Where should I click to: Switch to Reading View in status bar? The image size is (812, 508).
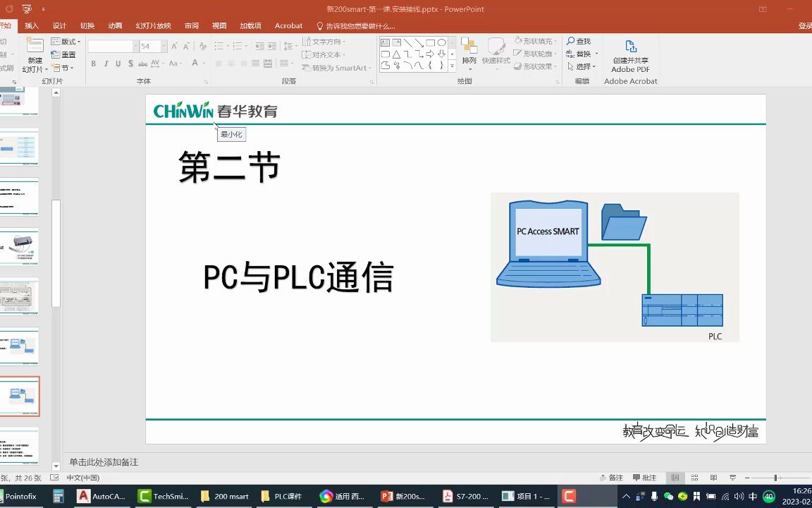pos(713,478)
